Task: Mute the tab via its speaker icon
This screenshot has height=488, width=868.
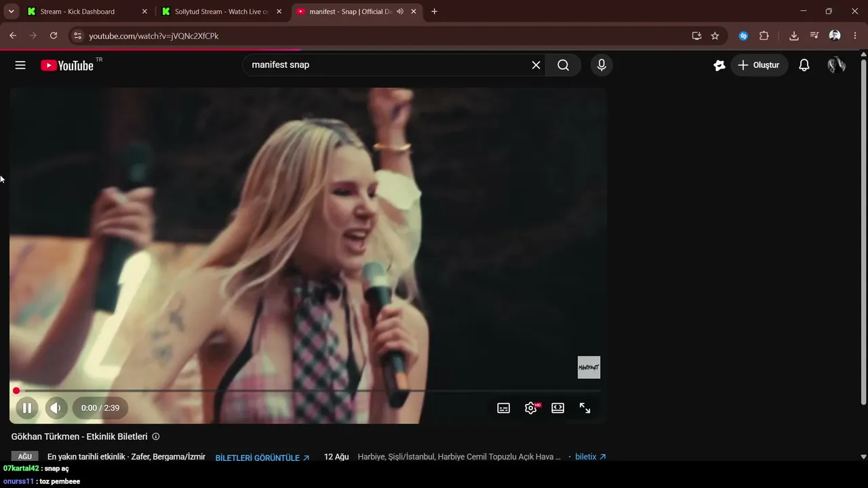Action: [400, 12]
